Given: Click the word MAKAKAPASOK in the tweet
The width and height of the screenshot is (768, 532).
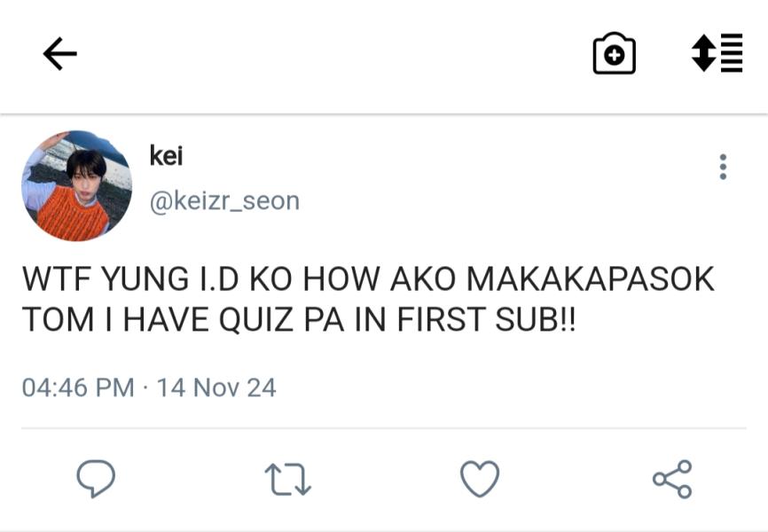Looking at the screenshot, I should click(590, 279).
